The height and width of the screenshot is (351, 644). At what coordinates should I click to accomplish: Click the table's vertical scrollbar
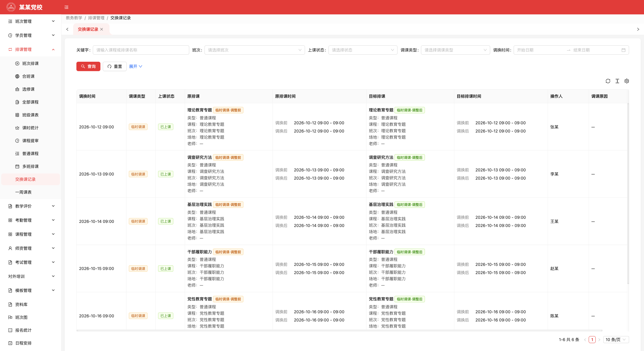point(628,193)
